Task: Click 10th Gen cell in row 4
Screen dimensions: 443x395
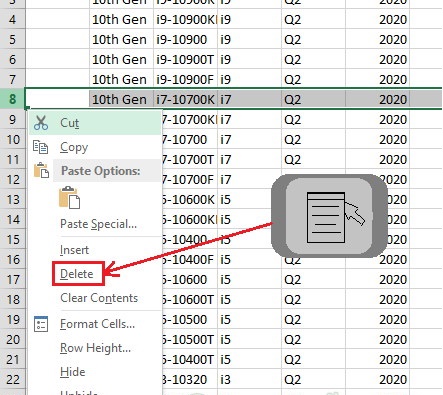Action: (x=121, y=19)
